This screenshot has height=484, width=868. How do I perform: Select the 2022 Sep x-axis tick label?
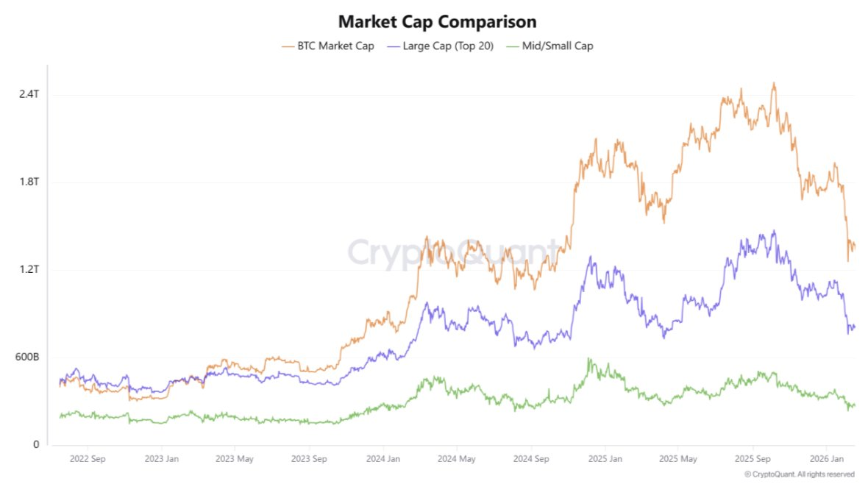click(88, 459)
